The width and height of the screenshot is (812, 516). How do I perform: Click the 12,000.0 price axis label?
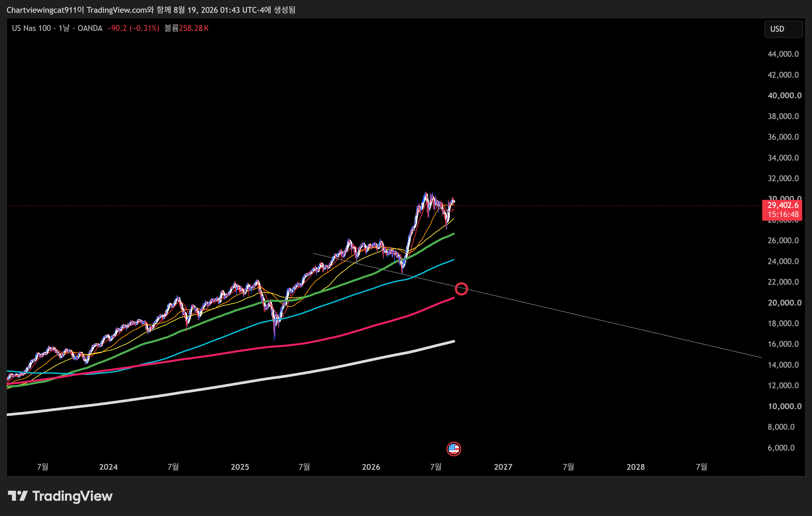pos(783,386)
